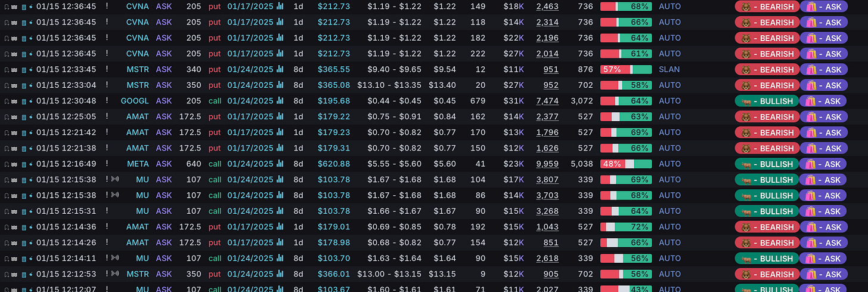Click droplet icon on MSTR 12:33:04 row
Image resolution: width=868 pixels, height=292 pixels.
pyautogui.click(x=31, y=85)
